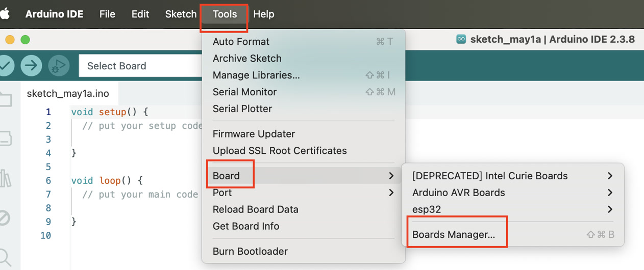Choose Manage Libraries...
The height and width of the screenshot is (270, 644).
click(x=304, y=75)
